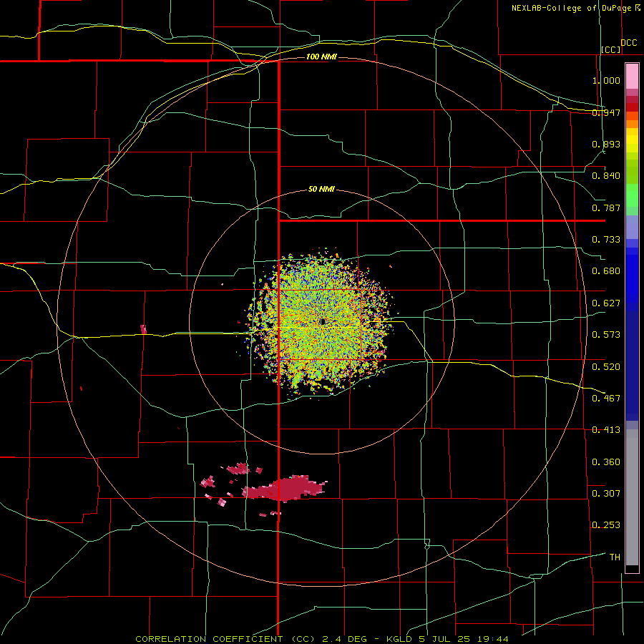The width and height of the screenshot is (644, 644).
Task: Click the NEXLAB-College of DuPage credit text
Action: [x=571, y=8]
